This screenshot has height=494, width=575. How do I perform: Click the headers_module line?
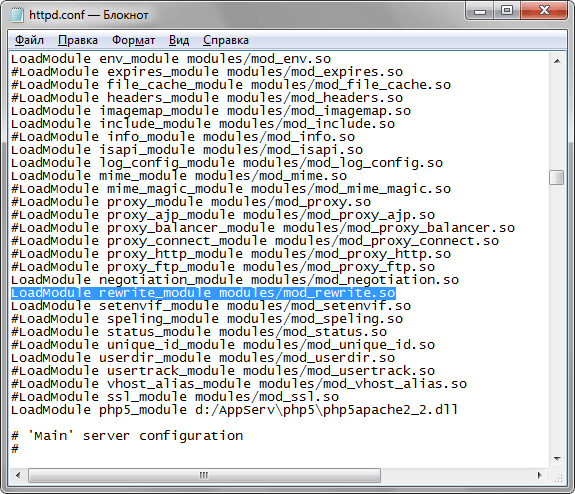tap(207, 98)
